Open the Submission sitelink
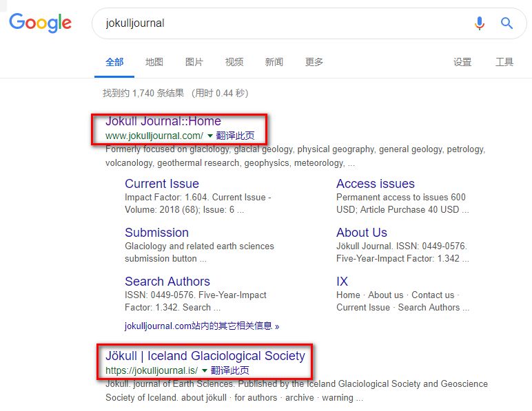Screen dimensions: 532x411 156,233
